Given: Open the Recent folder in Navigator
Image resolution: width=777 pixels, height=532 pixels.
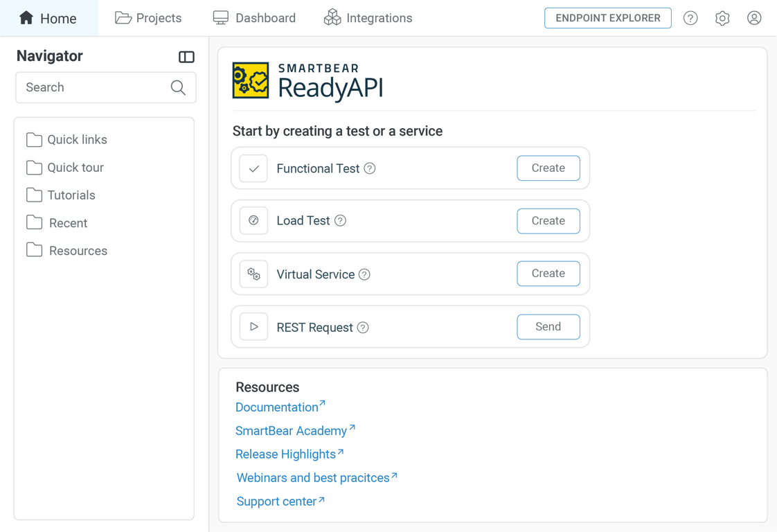Looking at the screenshot, I should pos(67,222).
